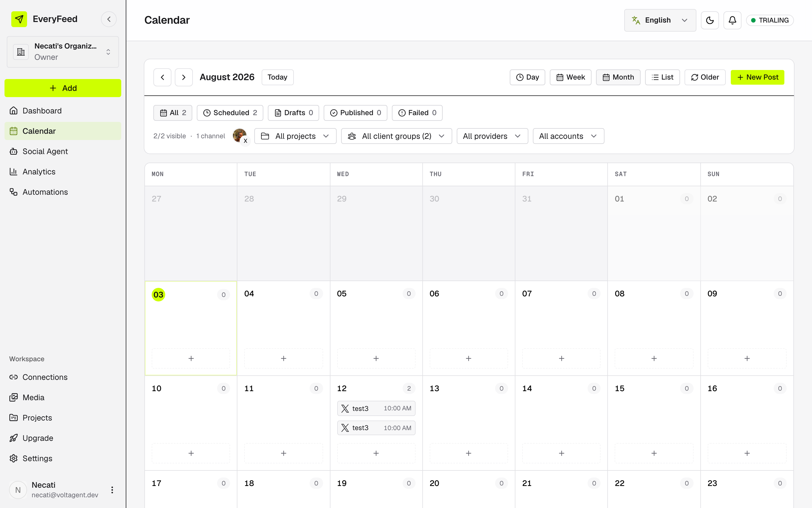Open the English language dropdown
This screenshot has width=812, height=508.
tap(660, 20)
